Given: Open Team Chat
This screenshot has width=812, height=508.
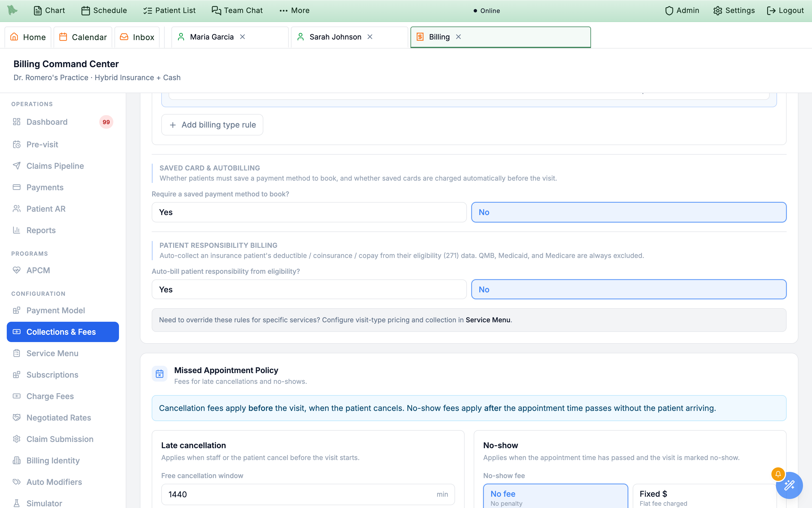Looking at the screenshot, I should coord(237,10).
